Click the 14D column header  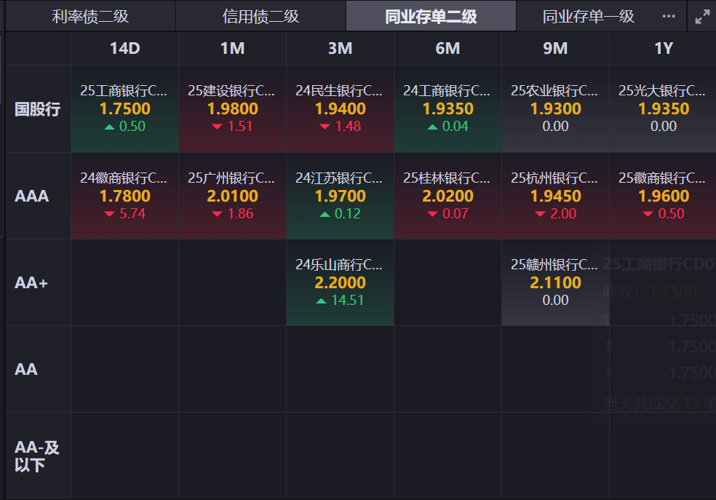click(125, 48)
